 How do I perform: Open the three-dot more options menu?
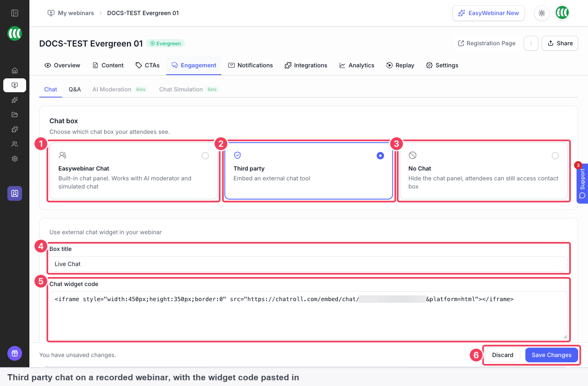(531, 43)
